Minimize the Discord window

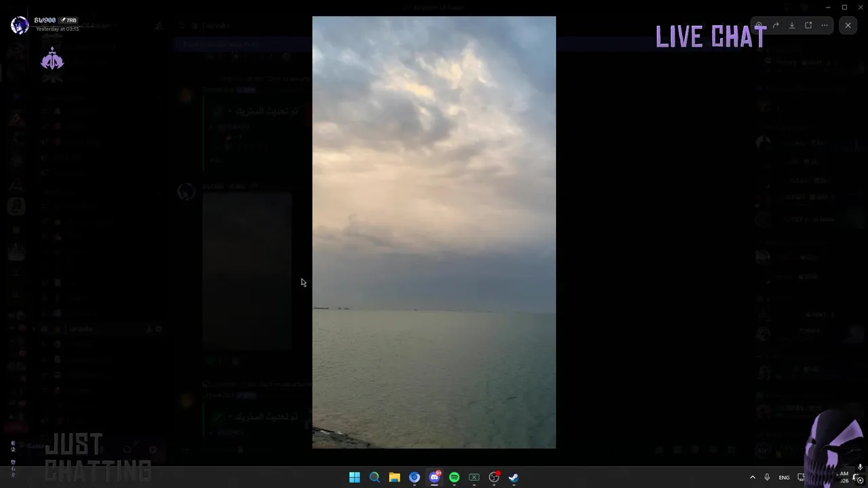coord(828,7)
